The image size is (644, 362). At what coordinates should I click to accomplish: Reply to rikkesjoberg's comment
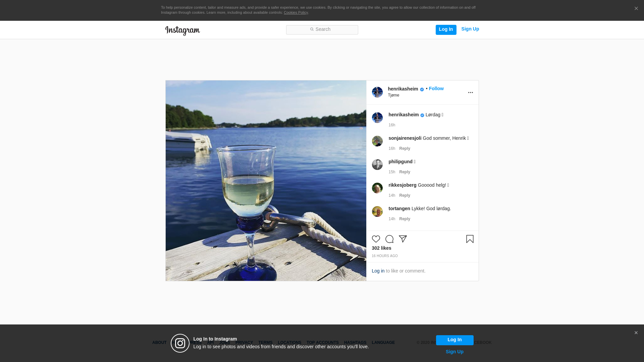click(x=405, y=196)
